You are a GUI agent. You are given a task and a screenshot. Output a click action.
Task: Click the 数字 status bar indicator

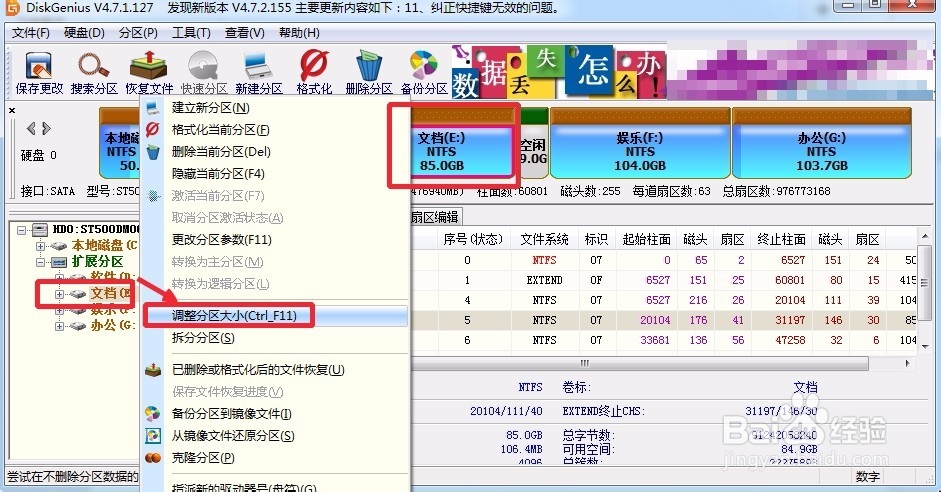(x=868, y=476)
